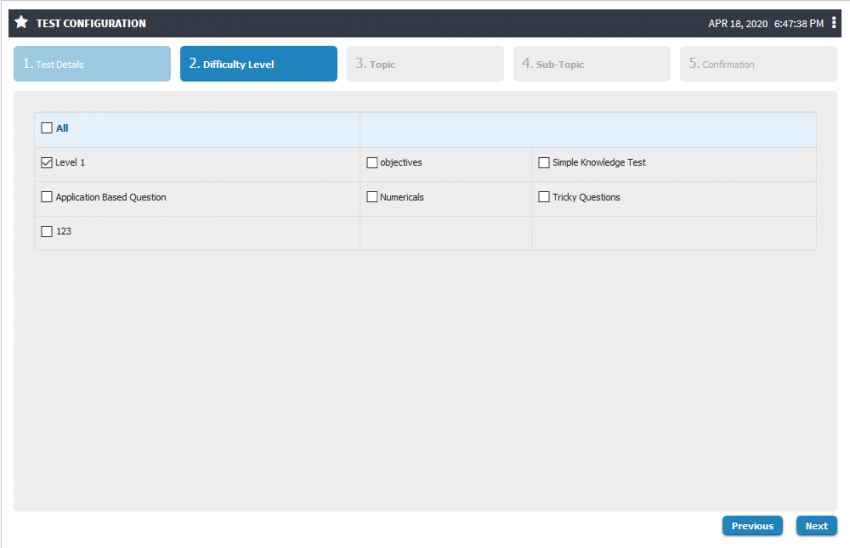Go to the Test Details step tab
The image size is (850, 548).
92,64
